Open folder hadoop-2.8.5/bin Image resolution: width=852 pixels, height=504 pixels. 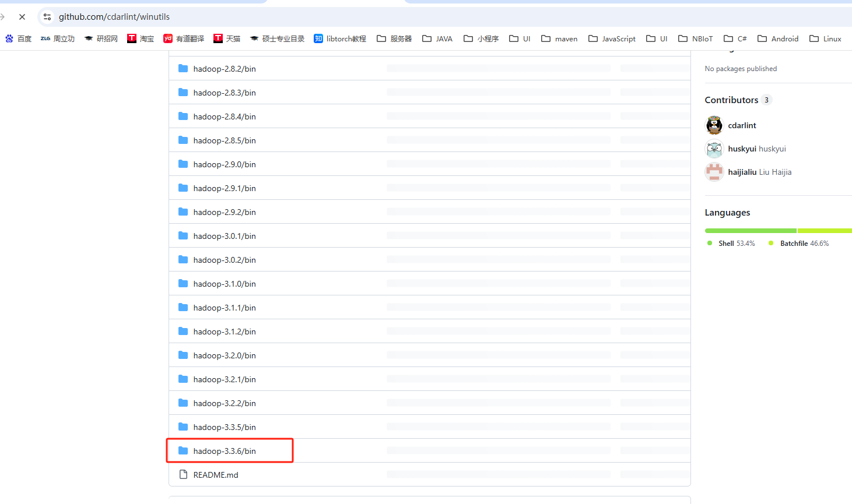pyautogui.click(x=225, y=140)
